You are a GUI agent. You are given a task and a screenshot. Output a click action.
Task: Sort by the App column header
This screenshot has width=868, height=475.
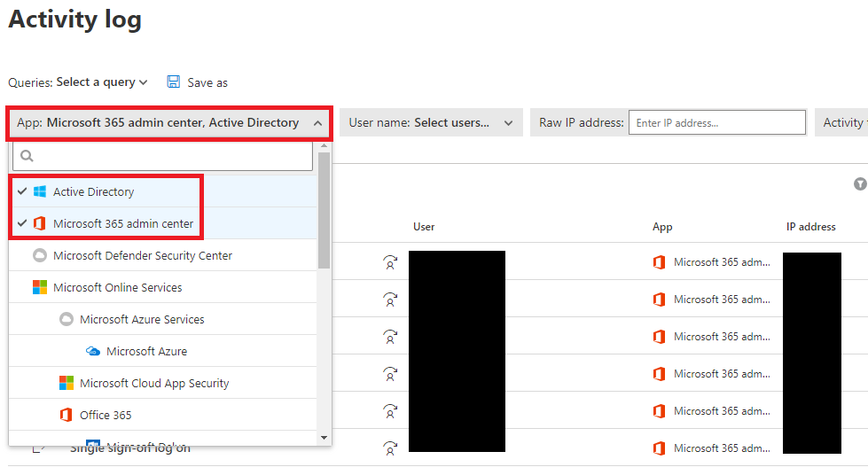tap(662, 227)
